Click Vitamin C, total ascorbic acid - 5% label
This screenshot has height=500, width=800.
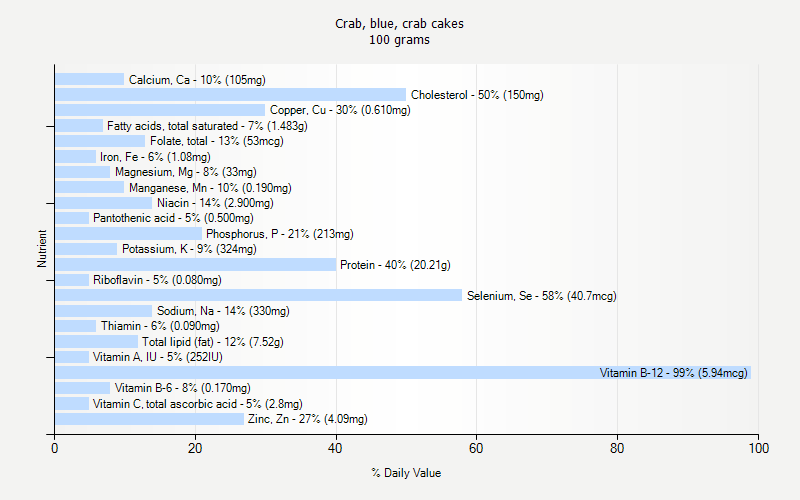pyautogui.click(x=197, y=404)
